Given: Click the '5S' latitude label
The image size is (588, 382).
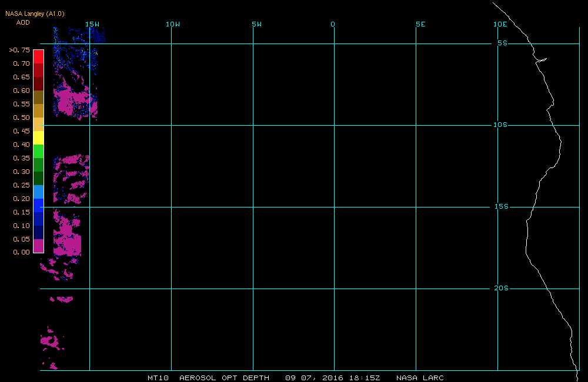Looking at the screenshot, I should [503, 43].
